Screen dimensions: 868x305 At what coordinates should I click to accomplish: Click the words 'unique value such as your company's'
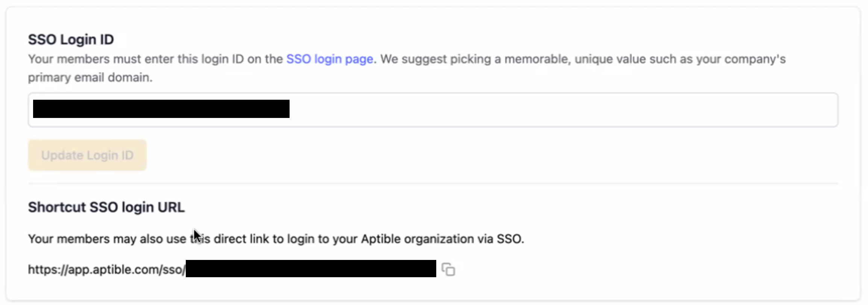click(680, 59)
